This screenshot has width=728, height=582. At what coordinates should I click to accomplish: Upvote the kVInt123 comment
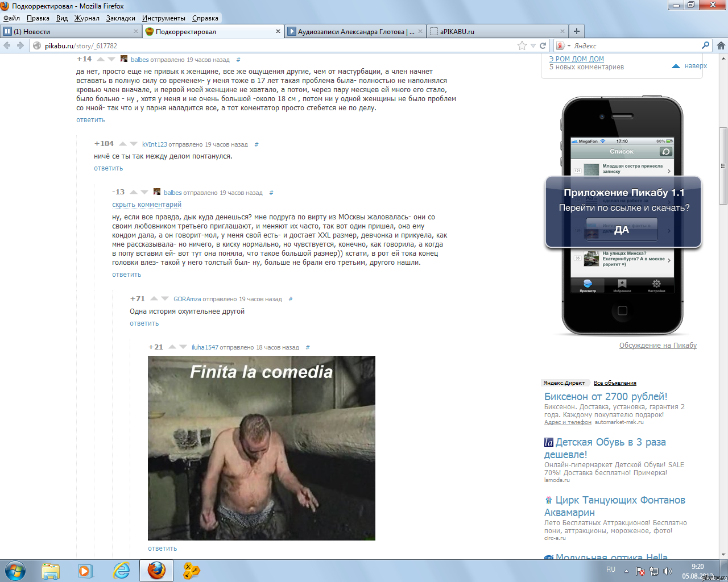[123, 144]
